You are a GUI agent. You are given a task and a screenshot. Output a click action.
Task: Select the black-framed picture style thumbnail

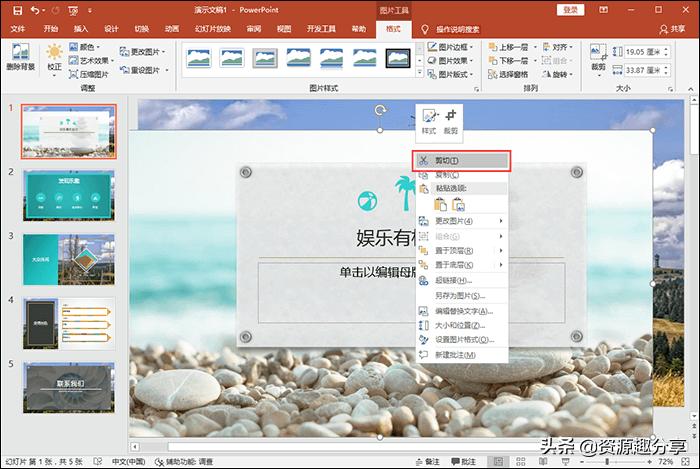click(x=398, y=58)
